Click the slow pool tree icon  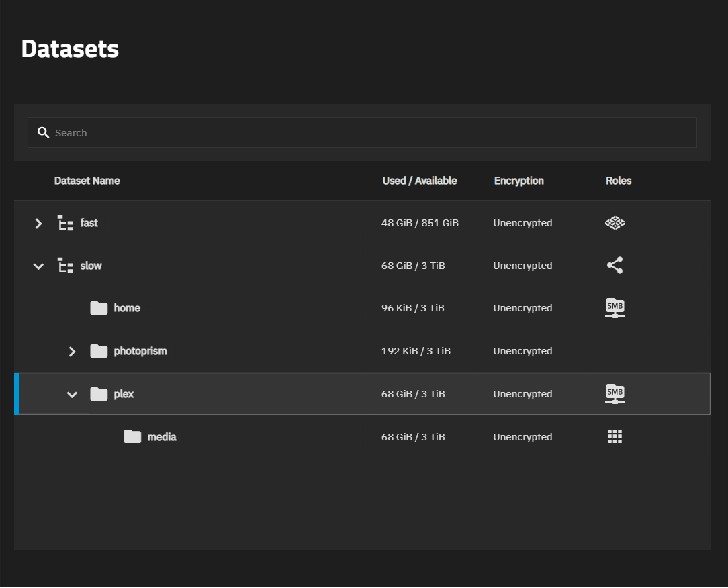[x=65, y=266]
